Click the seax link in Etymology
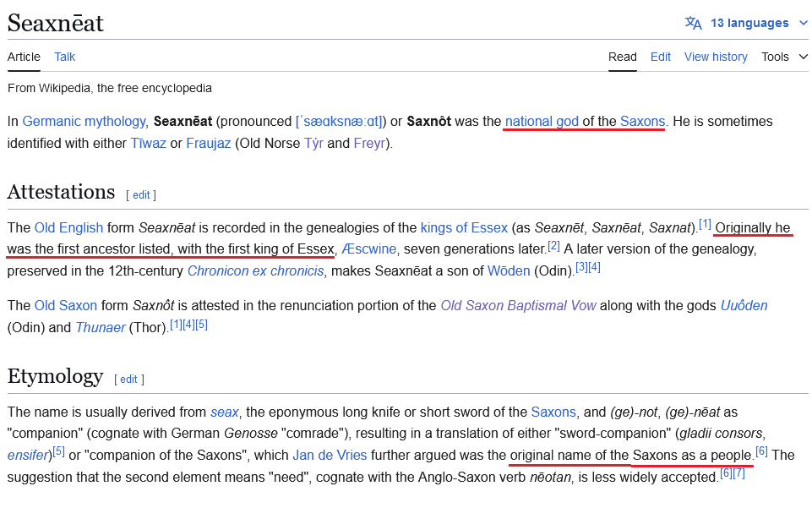Image resolution: width=812 pixels, height=508 pixels. pyautogui.click(x=224, y=412)
